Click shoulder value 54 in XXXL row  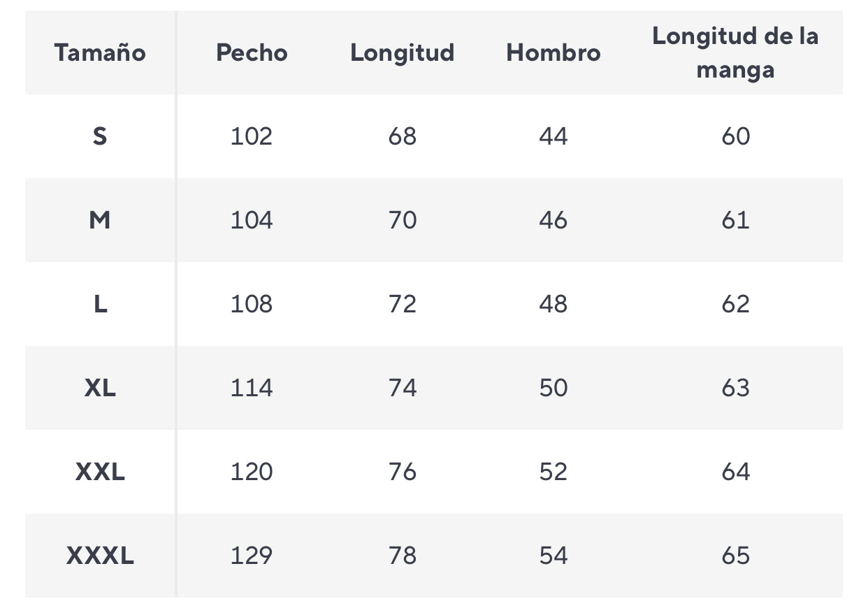click(554, 556)
